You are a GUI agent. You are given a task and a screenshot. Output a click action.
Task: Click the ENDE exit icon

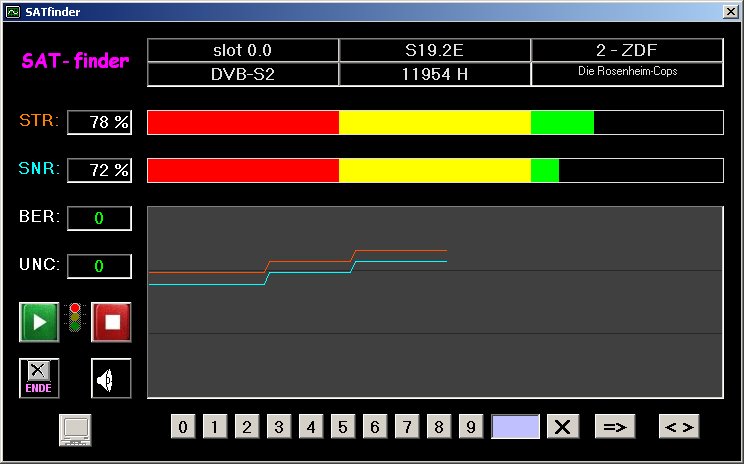(39, 378)
